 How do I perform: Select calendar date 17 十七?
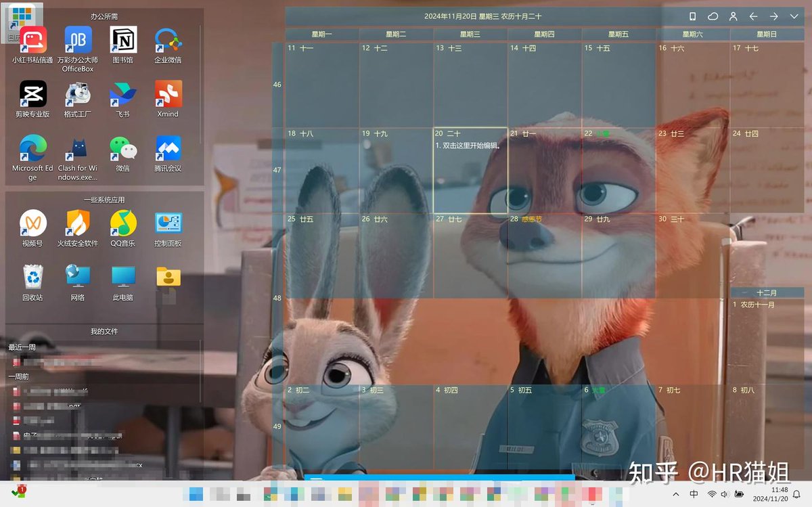767,84
